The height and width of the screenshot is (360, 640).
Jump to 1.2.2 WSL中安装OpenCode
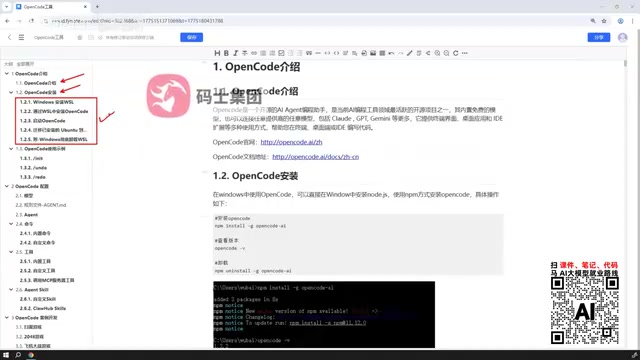(54, 111)
